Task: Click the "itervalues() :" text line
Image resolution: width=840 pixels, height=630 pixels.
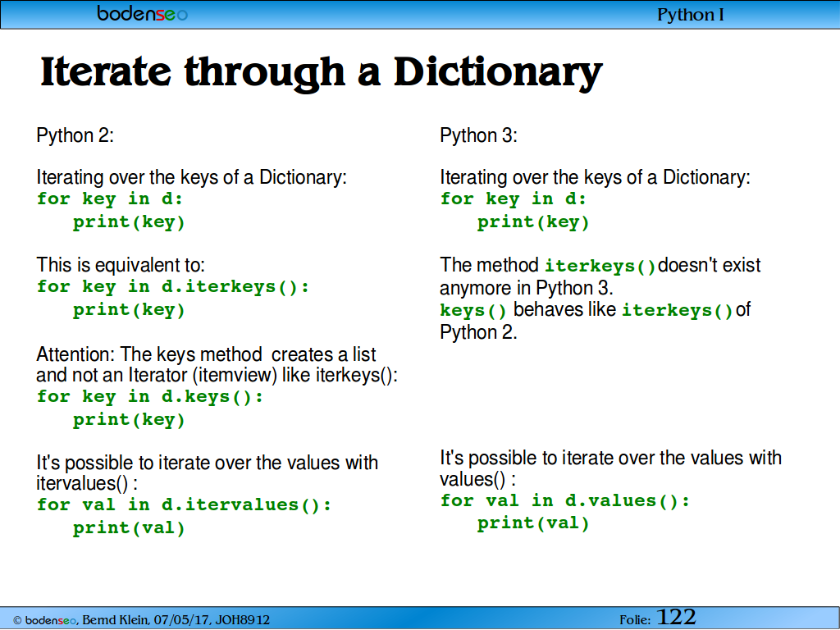Action: (x=87, y=483)
